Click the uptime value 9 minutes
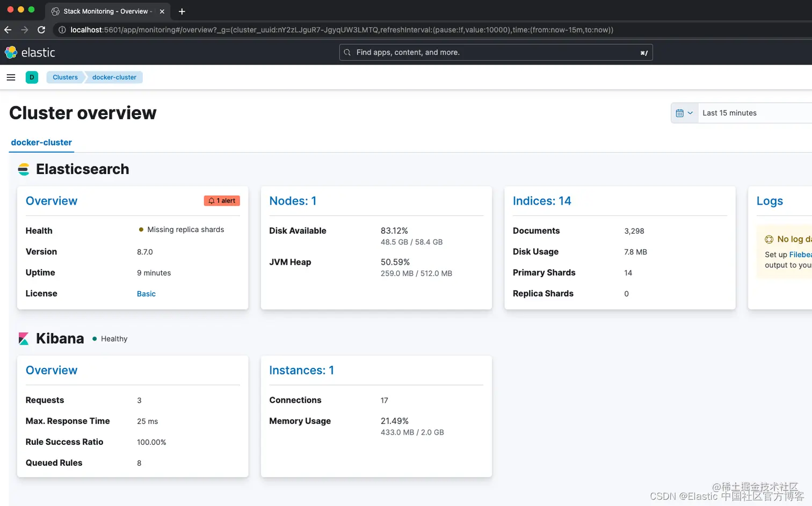Screen dimensions: 812x506 [x=154, y=273]
